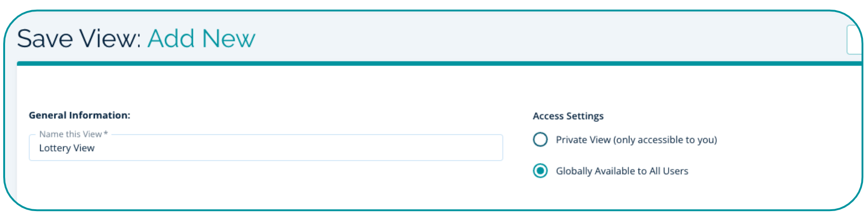Click the filled dot inside the Globally Available radio
This screenshot has height=224, width=868.
(540, 171)
